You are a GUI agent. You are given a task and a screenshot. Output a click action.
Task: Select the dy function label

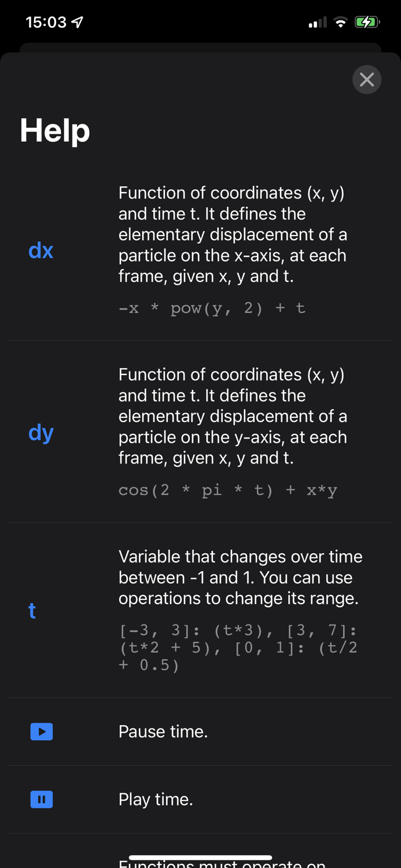coord(41,432)
